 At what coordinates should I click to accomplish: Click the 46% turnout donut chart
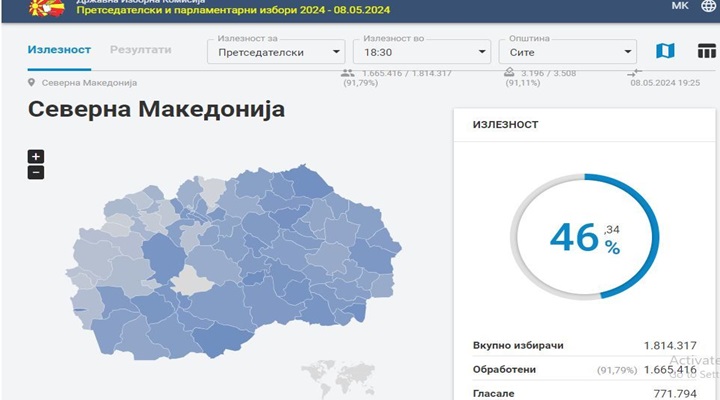coord(585,237)
